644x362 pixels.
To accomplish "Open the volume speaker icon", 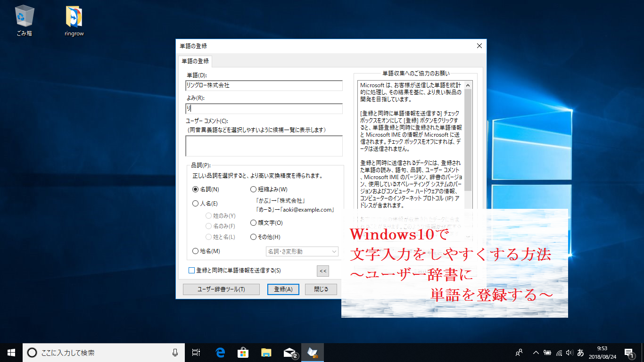I will pos(569,352).
